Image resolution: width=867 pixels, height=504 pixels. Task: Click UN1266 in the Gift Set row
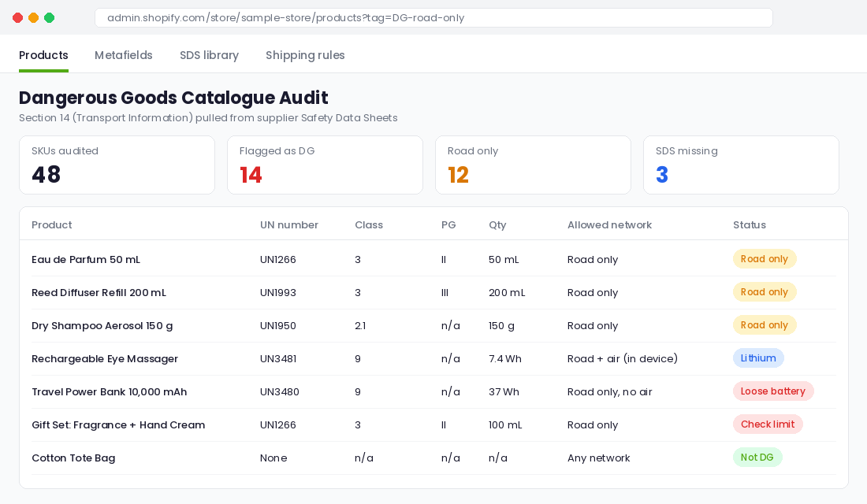click(x=278, y=425)
